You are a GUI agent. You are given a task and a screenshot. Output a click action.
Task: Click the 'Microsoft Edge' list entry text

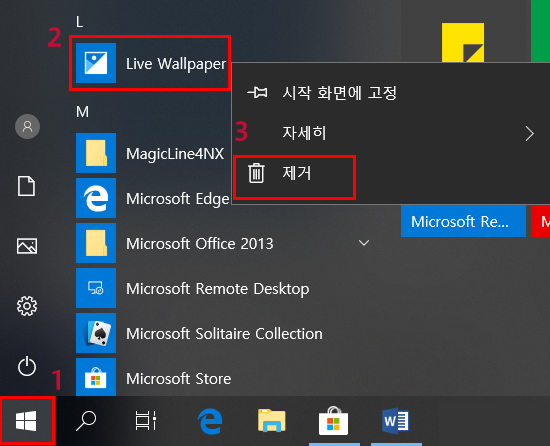coord(177,200)
